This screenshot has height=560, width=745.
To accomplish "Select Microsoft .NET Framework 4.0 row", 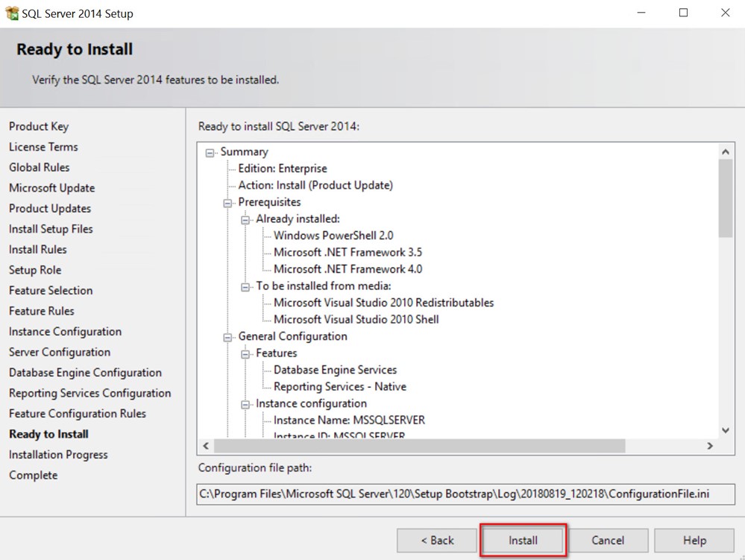I will (x=348, y=269).
